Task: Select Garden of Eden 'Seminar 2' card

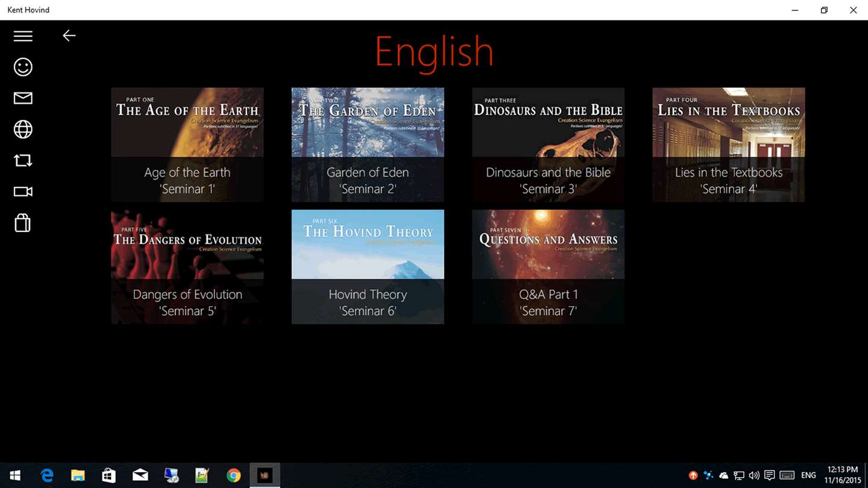Action: [368, 145]
